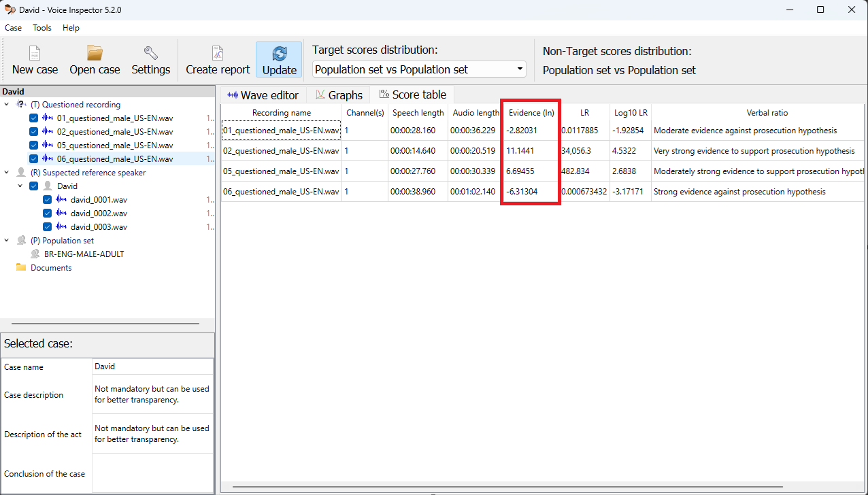Click waveform icon of david_0001.wav
The width and height of the screenshot is (868, 495).
pyautogui.click(x=62, y=200)
